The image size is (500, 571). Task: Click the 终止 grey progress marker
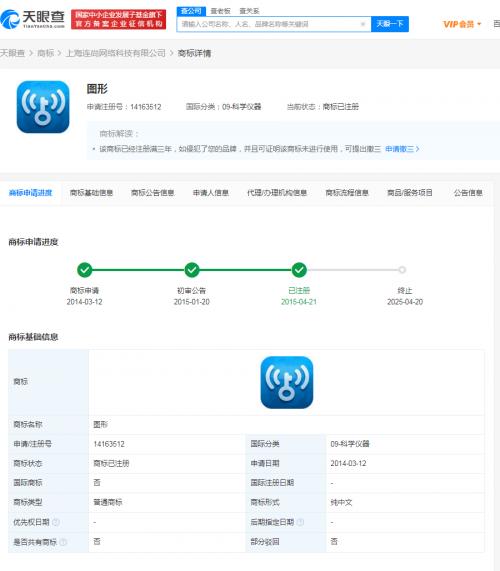(x=402, y=270)
